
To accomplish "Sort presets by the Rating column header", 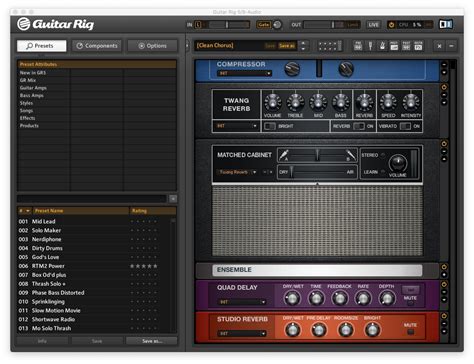I will click(x=152, y=211).
